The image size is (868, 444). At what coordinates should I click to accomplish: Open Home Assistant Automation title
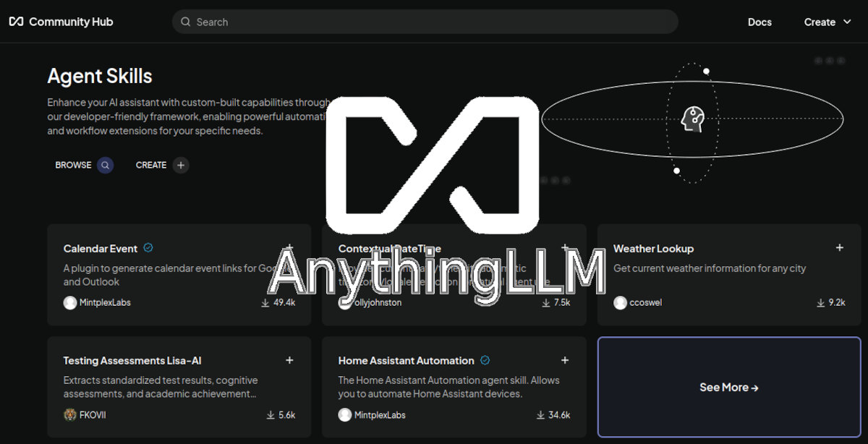(406, 360)
